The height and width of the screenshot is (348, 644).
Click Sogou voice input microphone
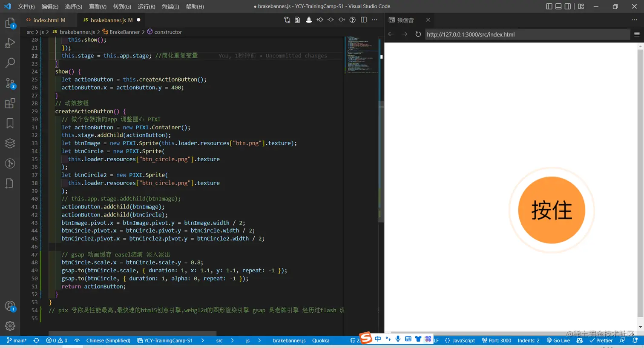(x=398, y=339)
